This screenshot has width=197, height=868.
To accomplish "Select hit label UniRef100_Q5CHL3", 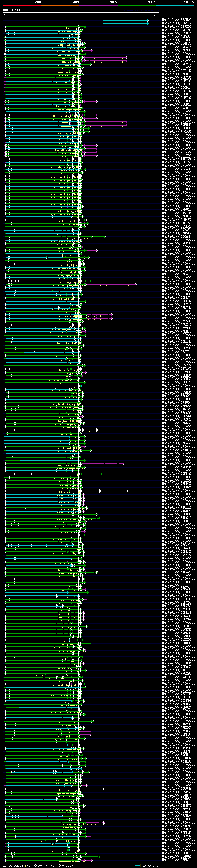I will pos(176,94).
